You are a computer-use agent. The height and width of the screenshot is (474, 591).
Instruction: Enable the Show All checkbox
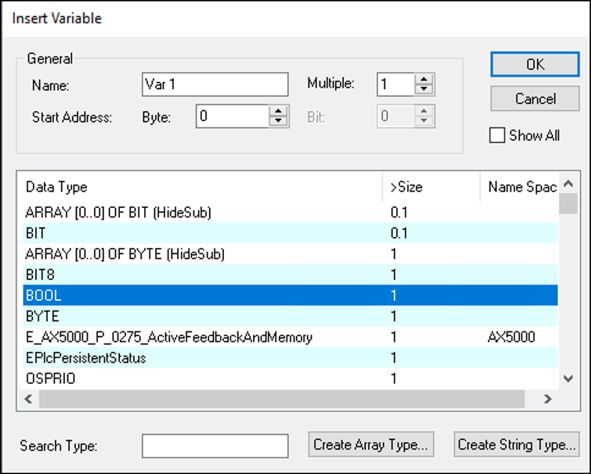click(x=497, y=135)
